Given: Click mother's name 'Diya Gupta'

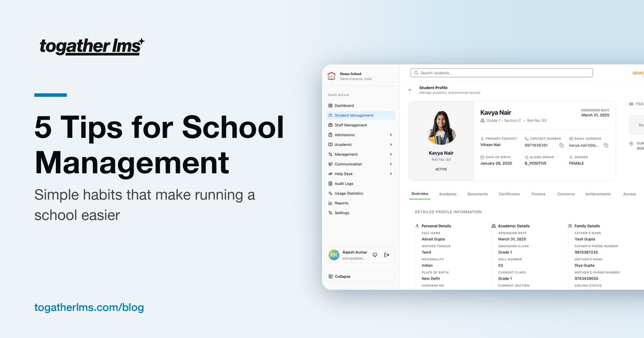Looking at the screenshot, I should (x=584, y=266).
